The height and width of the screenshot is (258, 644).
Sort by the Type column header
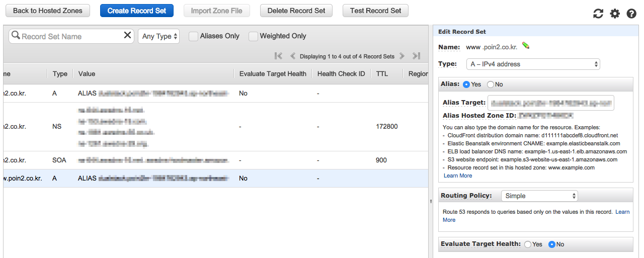click(60, 73)
